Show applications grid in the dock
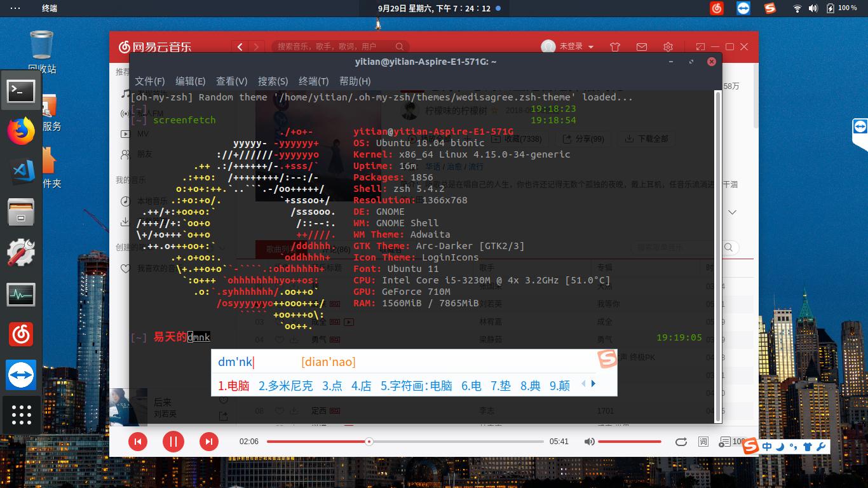 pos(21,415)
